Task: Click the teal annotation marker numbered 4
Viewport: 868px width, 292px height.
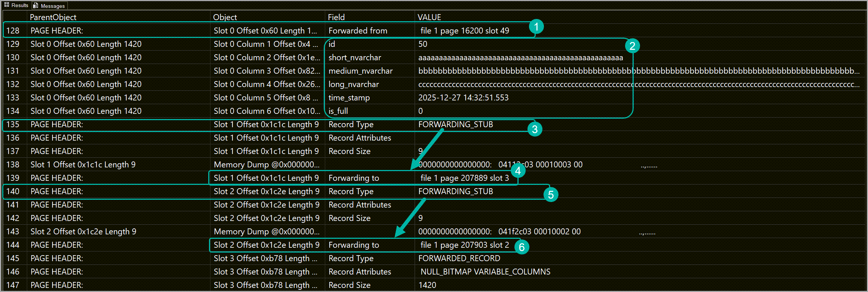Action: (x=518, y=171)
